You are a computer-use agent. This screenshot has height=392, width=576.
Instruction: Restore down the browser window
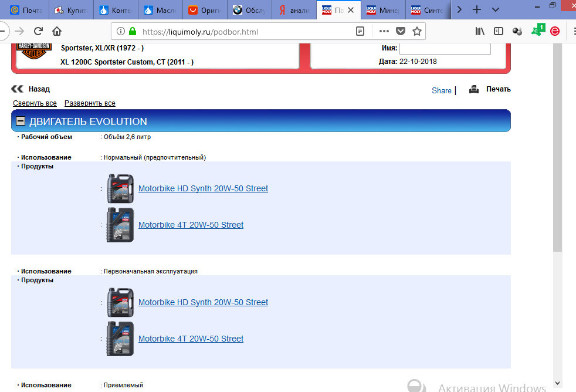coord(553,5)
